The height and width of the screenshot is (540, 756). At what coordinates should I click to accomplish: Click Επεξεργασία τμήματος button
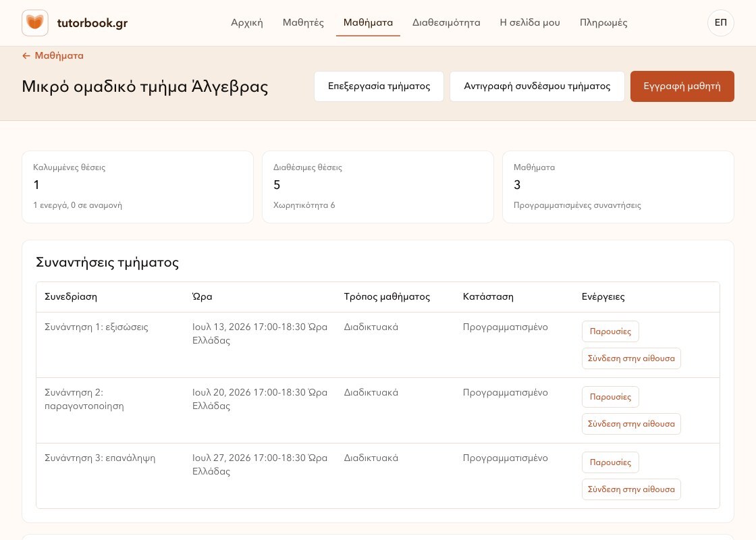coord(379,86)
